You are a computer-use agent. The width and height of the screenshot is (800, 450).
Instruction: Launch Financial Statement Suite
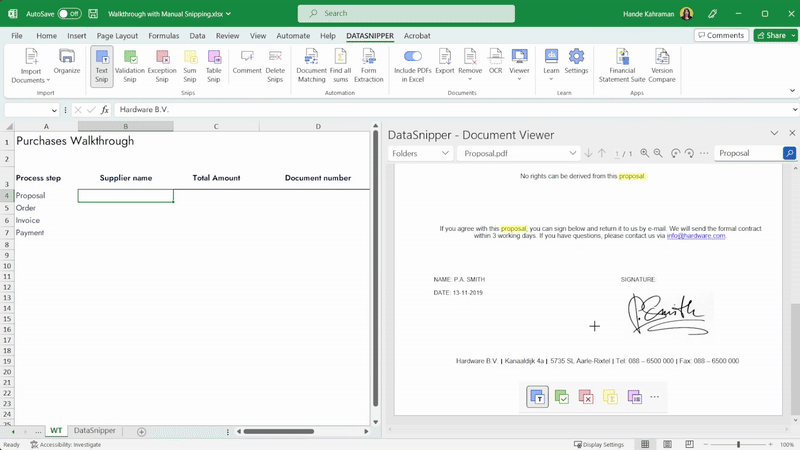[622, 65]
